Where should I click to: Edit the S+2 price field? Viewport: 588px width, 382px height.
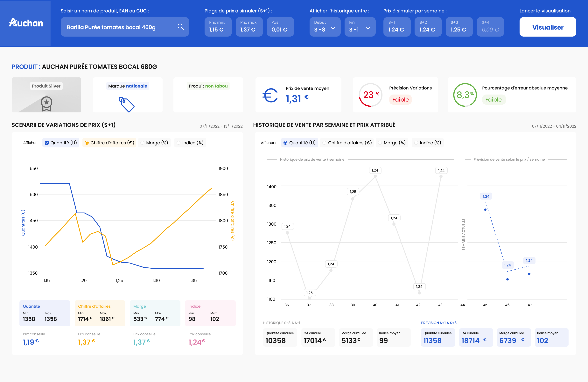[428, 27]
